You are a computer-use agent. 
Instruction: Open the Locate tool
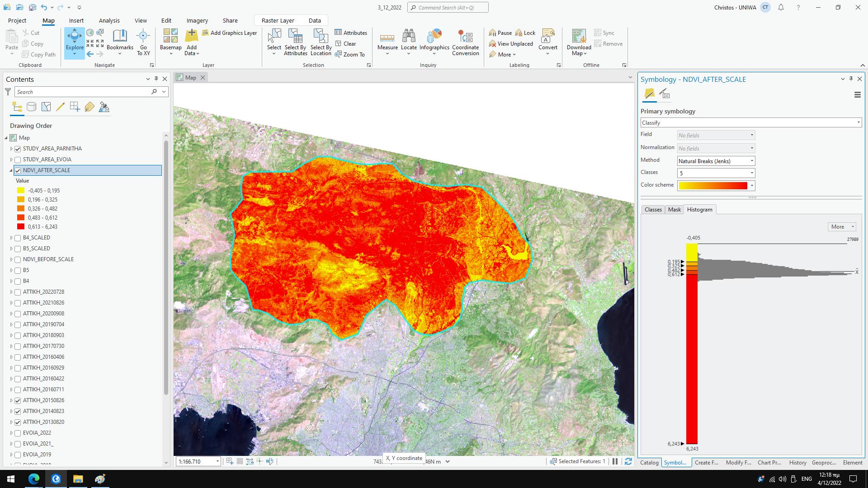tap(409, 42)
